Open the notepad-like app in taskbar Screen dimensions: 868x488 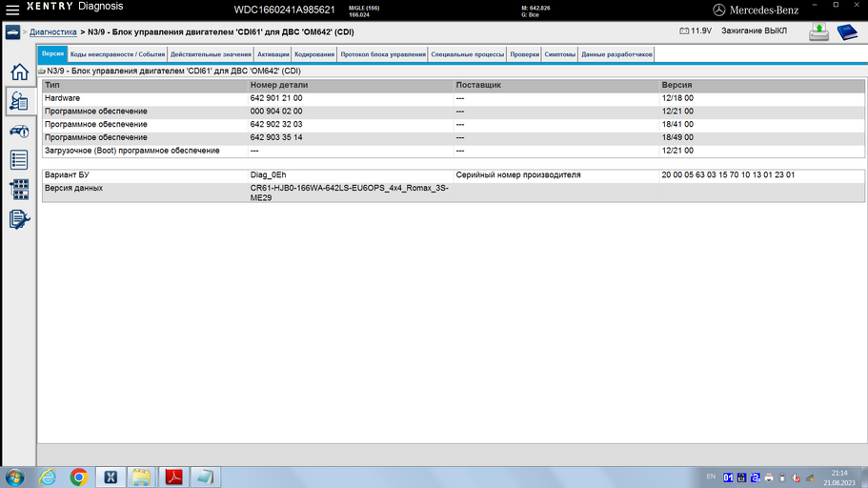tap(206, 477)
